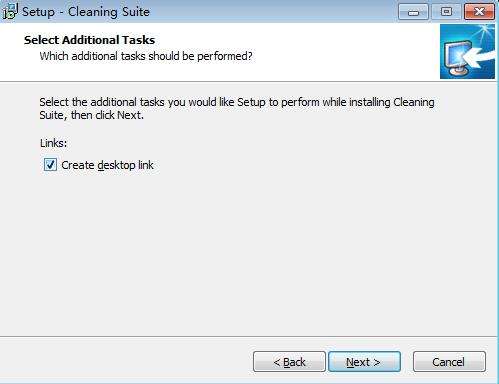Uncheck the Create desktop link checkbox

(50, 165)
